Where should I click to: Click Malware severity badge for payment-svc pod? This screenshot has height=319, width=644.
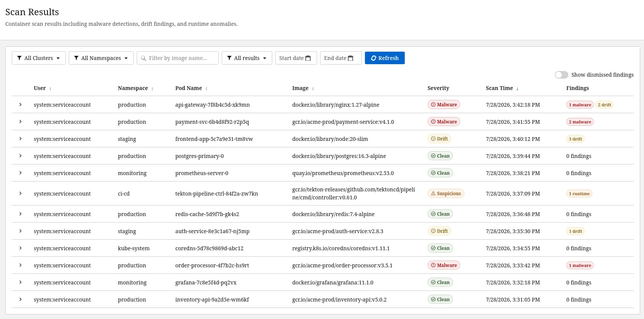coord(444,122)
